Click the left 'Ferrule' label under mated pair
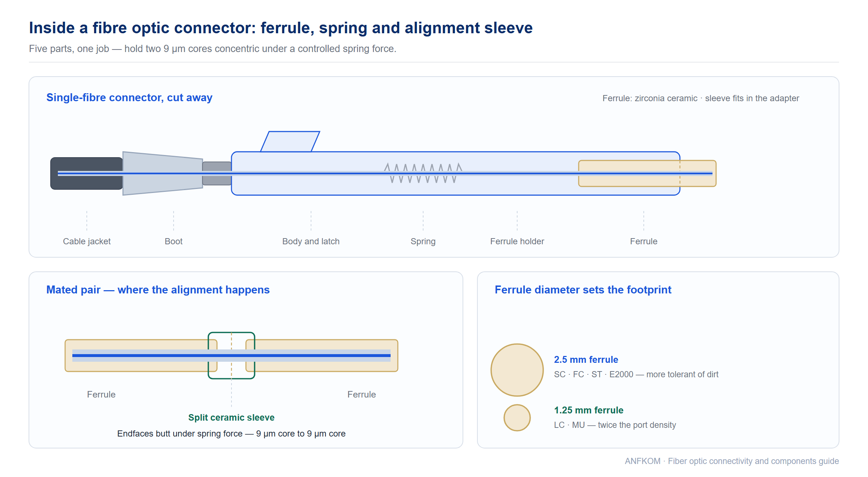Screen dimensions: 868x477 pos(101,395)
